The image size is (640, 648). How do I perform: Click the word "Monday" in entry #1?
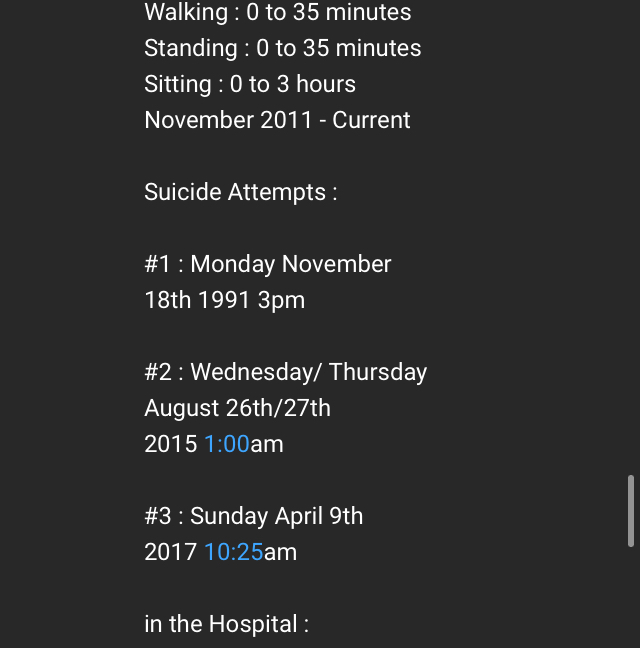click(x=233, y=264)
